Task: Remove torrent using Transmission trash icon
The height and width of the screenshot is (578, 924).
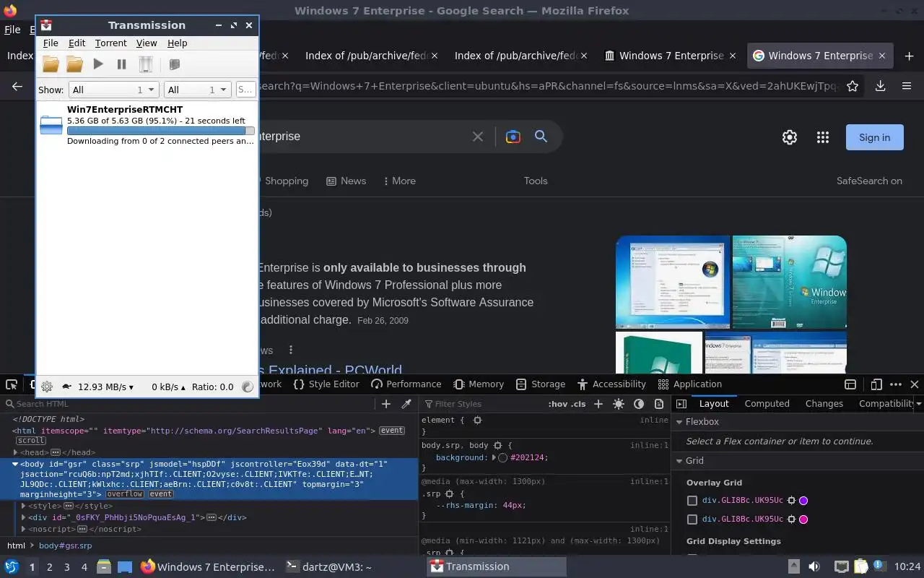Action: (x=146, y=64)
